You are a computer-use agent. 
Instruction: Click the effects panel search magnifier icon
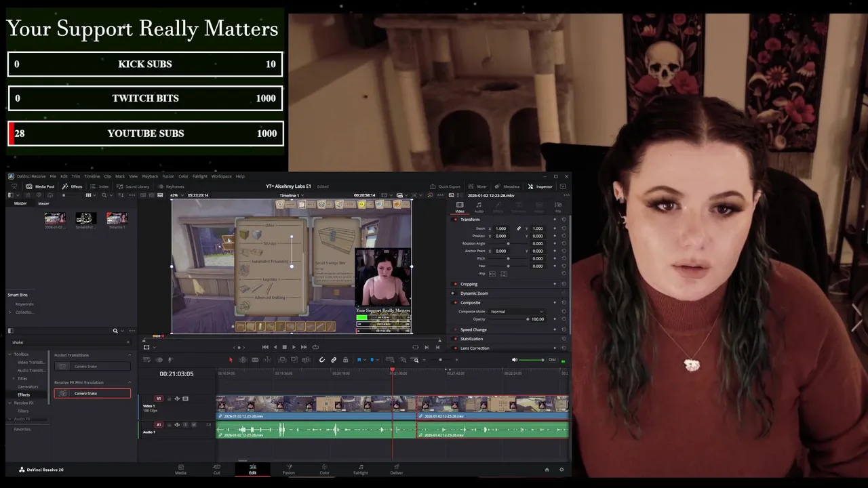coord(115,331)
